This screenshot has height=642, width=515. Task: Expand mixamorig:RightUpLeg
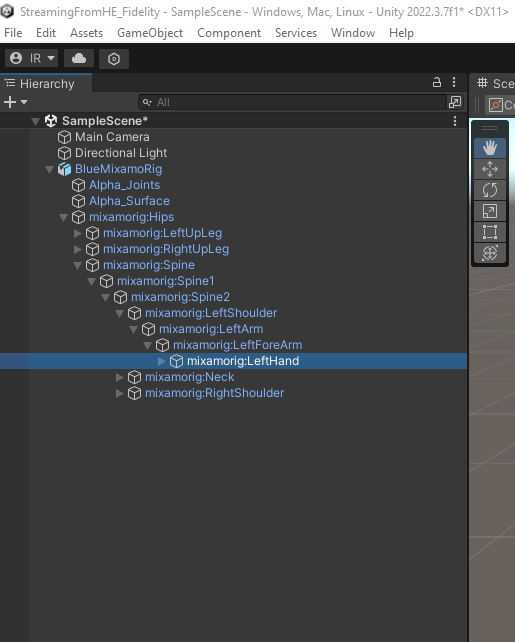click(x=77, y=249)
